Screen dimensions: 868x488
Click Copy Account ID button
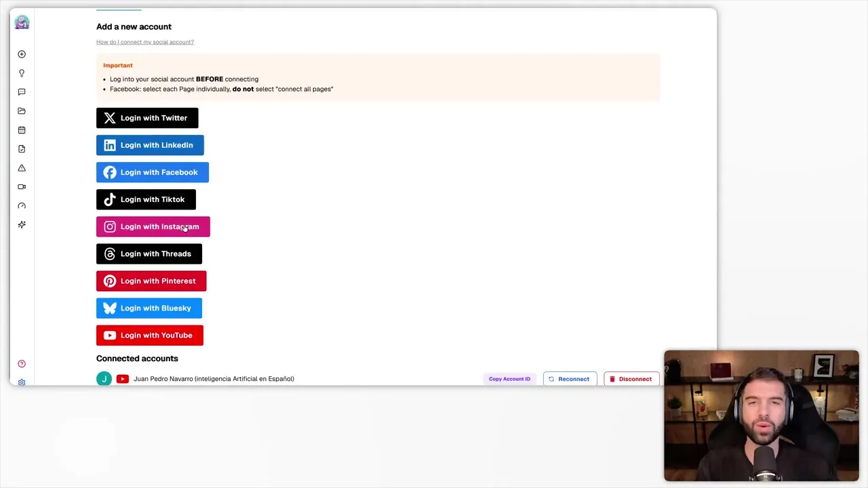point(509,379)
